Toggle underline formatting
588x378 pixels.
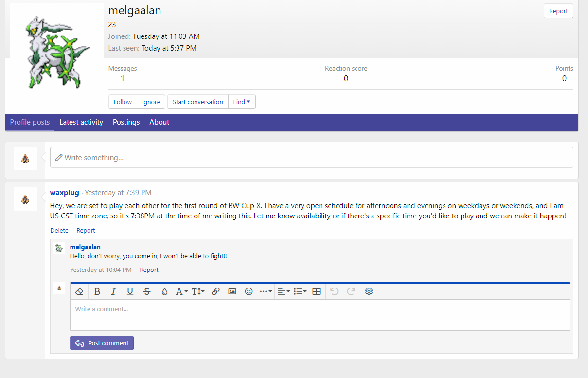coord(130,291)
